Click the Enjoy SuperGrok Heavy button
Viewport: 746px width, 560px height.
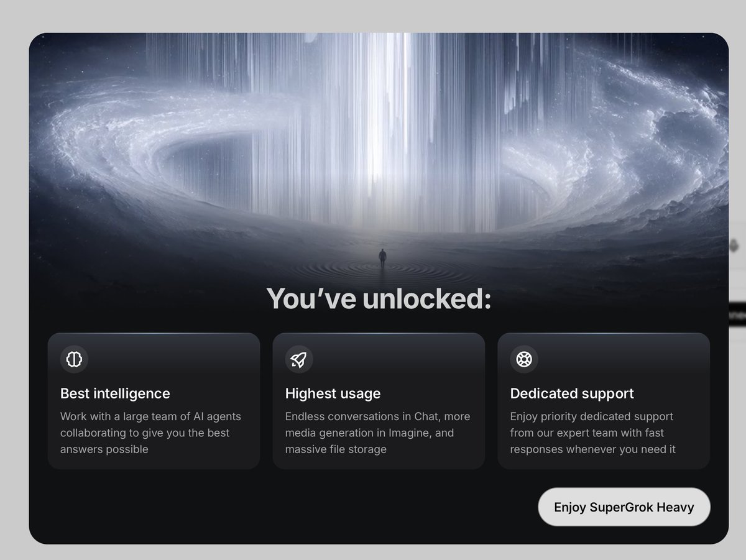pos(624,507)
